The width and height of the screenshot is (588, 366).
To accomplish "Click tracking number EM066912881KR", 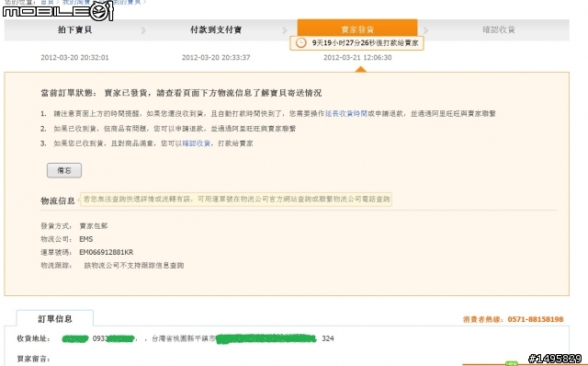I will [x=107, y=252].
